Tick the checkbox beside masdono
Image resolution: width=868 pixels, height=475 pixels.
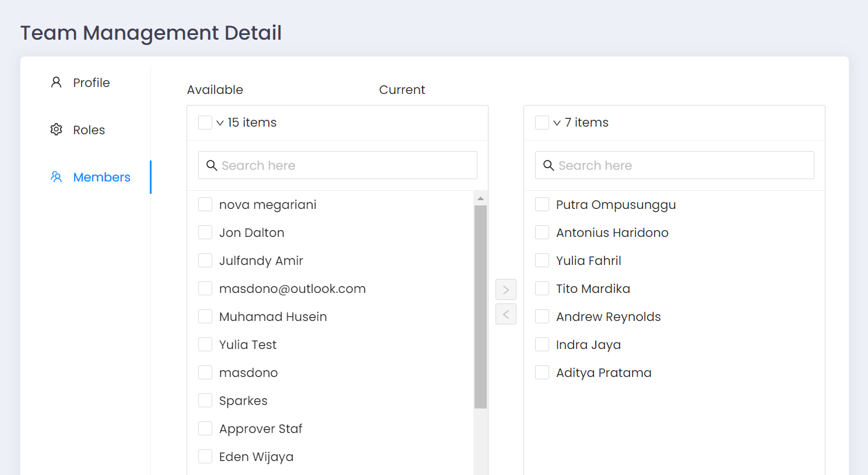[205, 372]
